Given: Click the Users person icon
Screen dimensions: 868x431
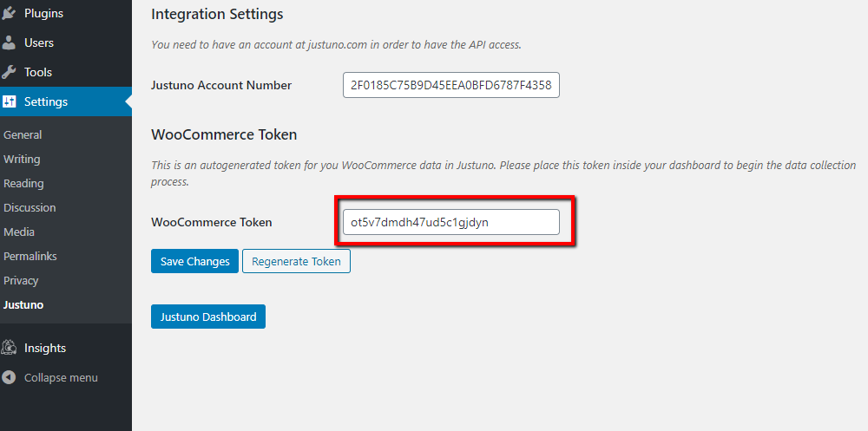Looking at the screenshot, I should coord(9,42).
